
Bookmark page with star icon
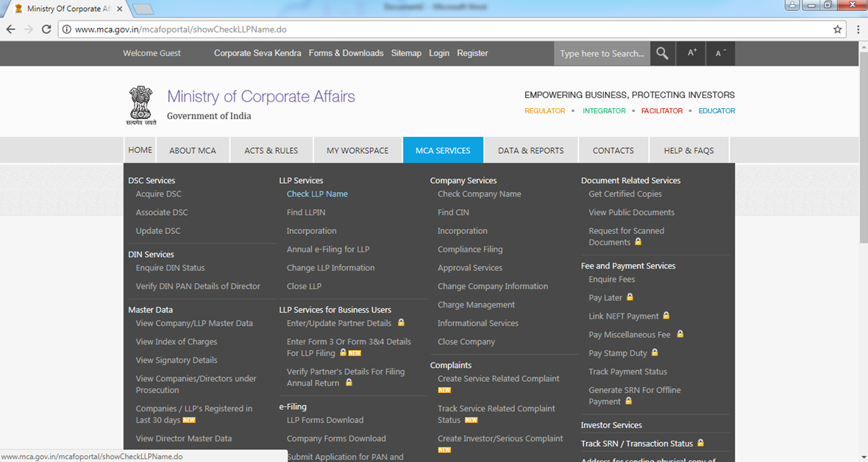837,29
